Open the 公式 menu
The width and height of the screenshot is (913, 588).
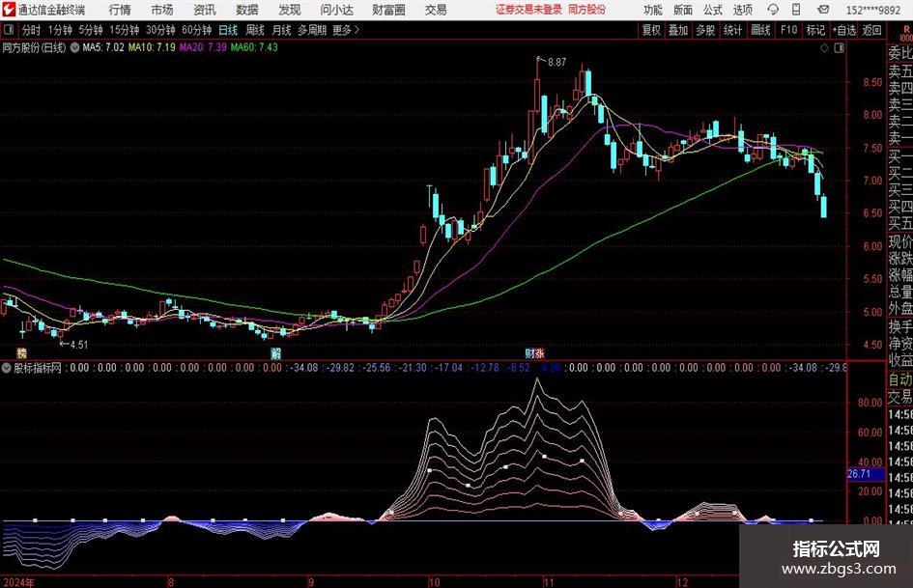(x=712, y=10)
